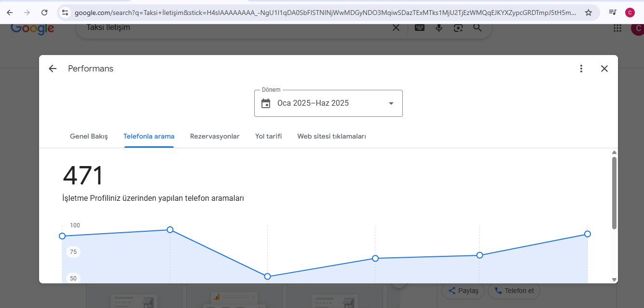Viewport: 644px width, 308px height.
Task: Open the Web sitesi tıklamaları tab
Action: point(331,137)
